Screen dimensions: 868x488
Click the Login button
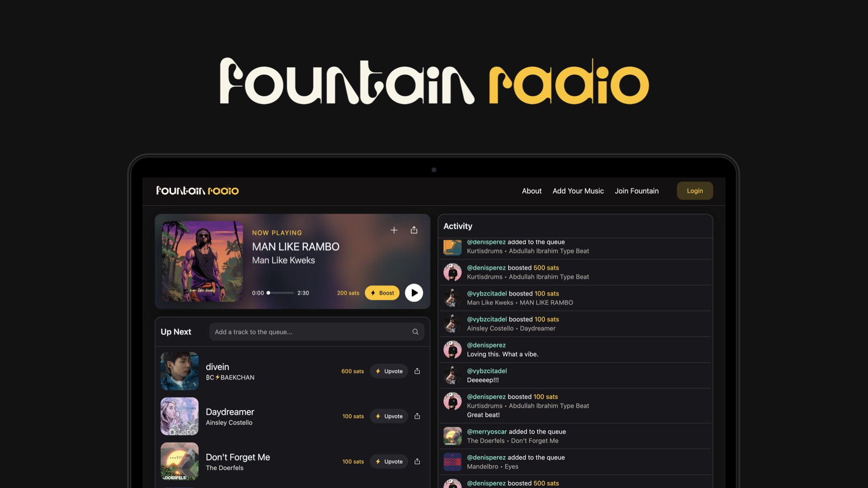pos(695,191)
